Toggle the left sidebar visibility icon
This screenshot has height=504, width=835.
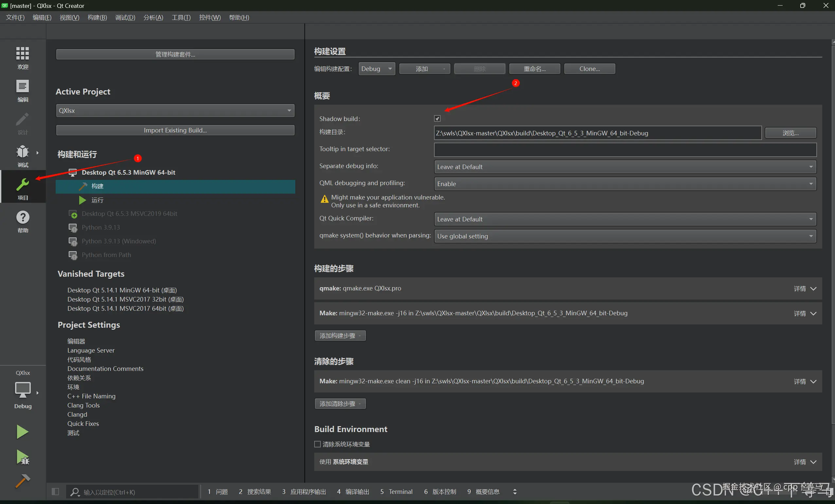55,492
